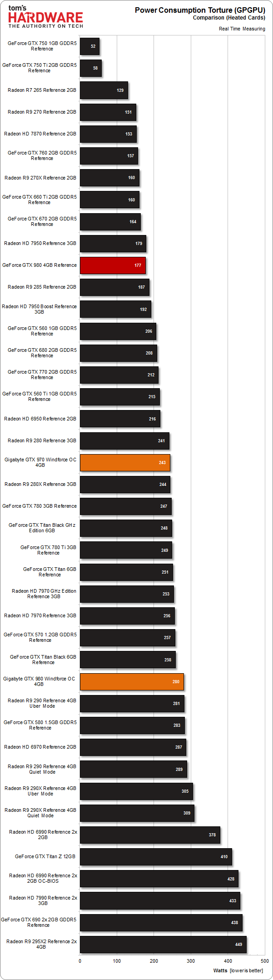273x980 pixels.
Task: Click the orange Gigabyte GTX 970 Windforce bar
Action: click(x=125, y=463)
